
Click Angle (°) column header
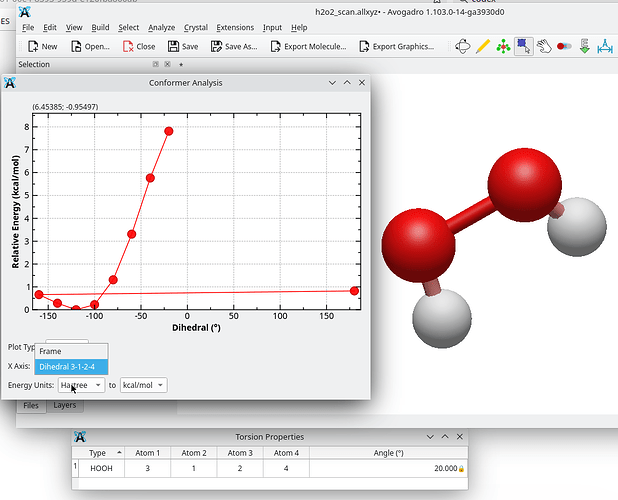tap(389, 453)
